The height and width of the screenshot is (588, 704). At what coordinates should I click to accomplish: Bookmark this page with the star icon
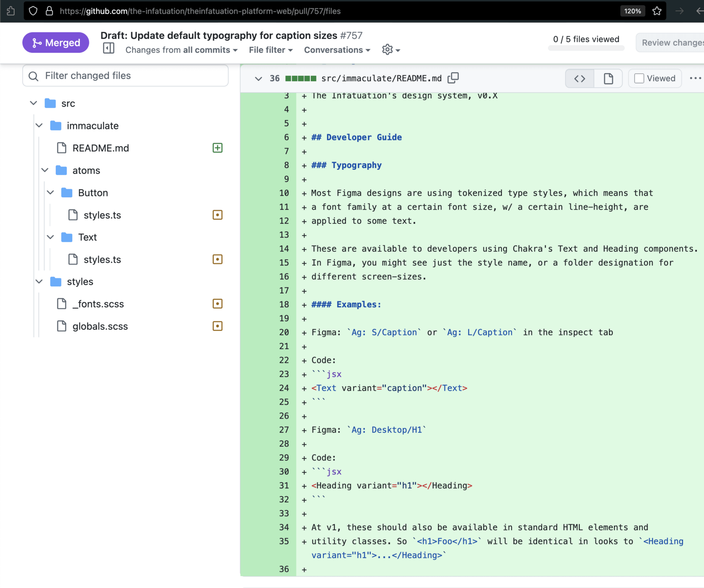click(x=657, y=11)
